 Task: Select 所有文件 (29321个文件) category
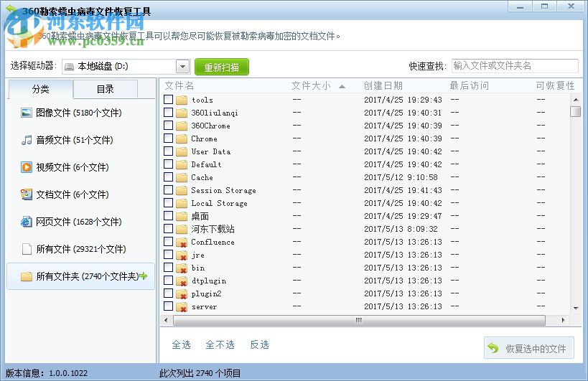click(81, 249)
